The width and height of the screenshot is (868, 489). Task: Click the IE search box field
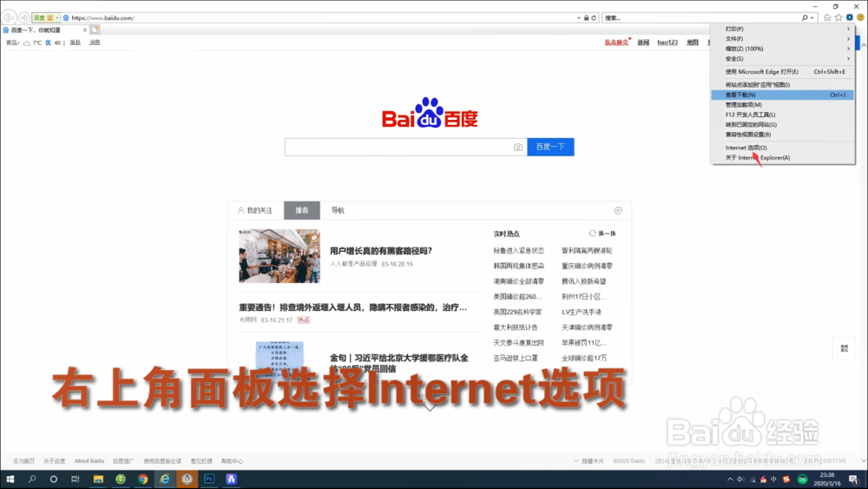point(700,17)
